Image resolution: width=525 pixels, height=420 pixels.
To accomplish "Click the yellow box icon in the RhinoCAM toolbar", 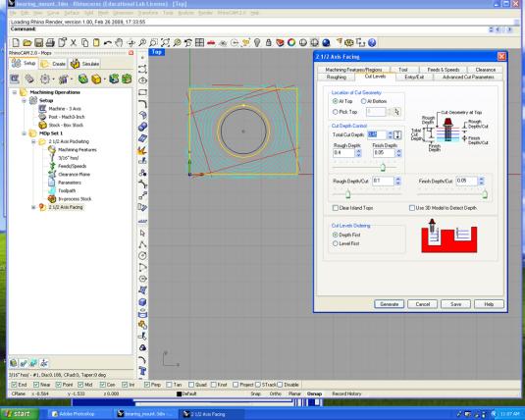I will click(96, 79).
